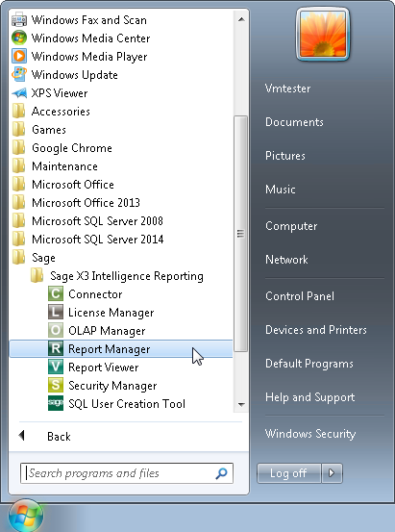Open OLAP Manager via its O icon
Viewport: 395px width, 532px height.
tap(56, 331)
